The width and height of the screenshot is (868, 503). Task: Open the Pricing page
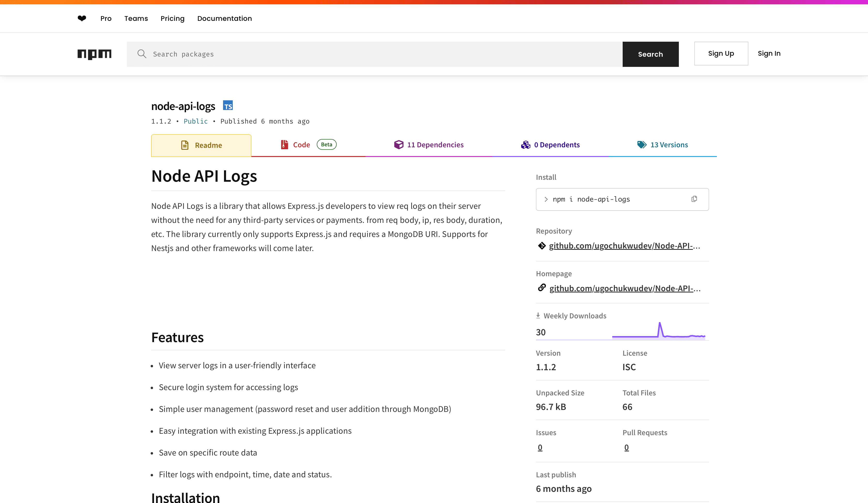pos(172,18)
